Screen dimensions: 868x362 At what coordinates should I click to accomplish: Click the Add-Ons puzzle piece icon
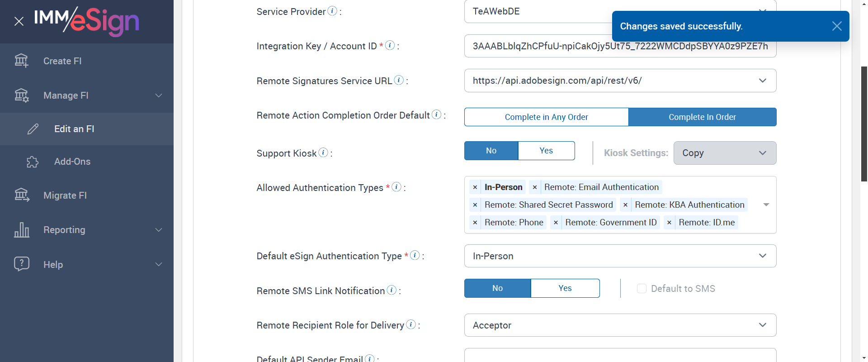point(33,162)
